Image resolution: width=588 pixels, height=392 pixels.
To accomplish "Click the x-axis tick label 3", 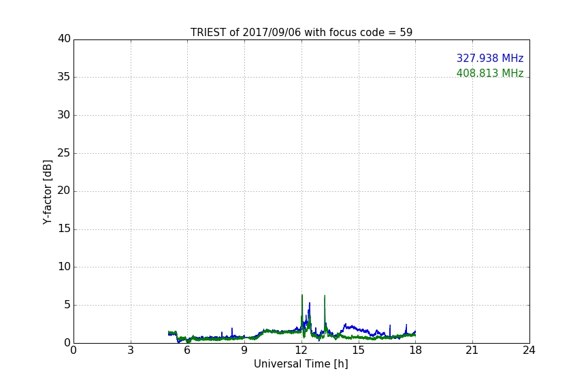I will 131,350.
